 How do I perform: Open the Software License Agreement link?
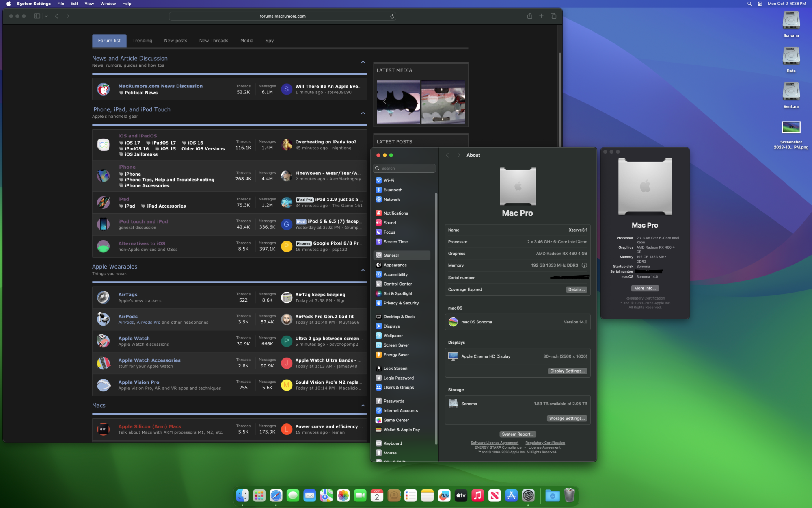(494, 443)
